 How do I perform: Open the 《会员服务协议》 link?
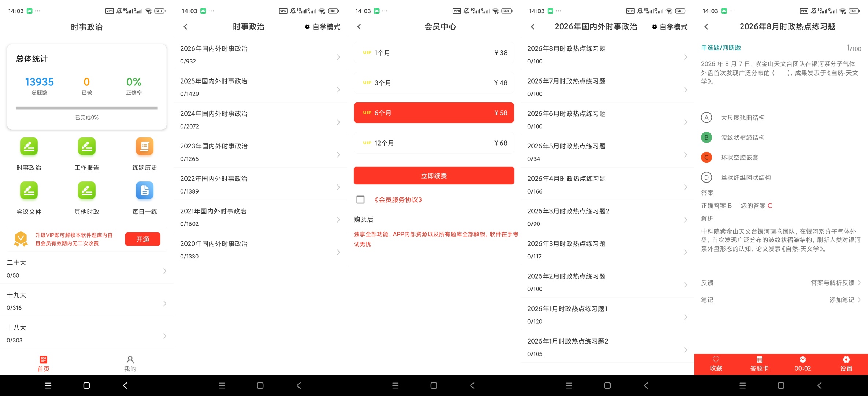point(398,199)
